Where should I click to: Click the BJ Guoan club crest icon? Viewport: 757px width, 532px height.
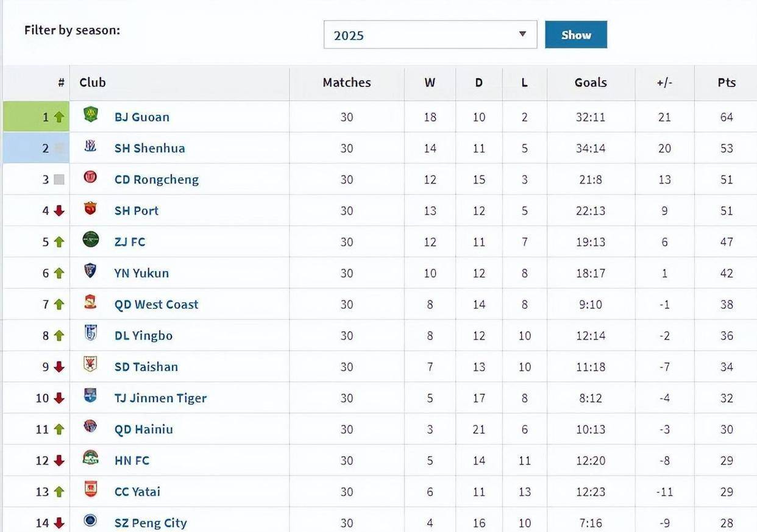click(91, 115)
